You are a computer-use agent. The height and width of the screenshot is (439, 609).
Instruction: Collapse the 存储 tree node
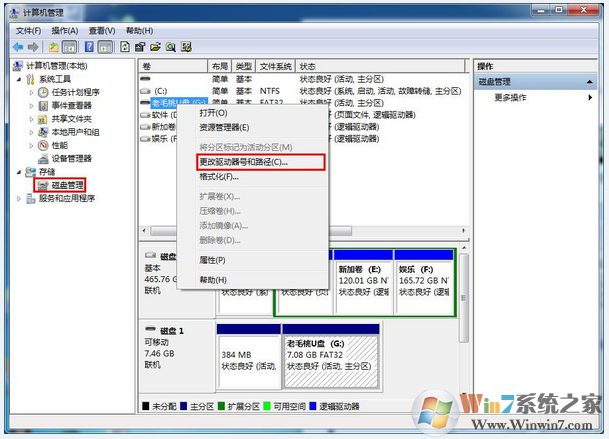pyautogui.click(x=19, y=172)
